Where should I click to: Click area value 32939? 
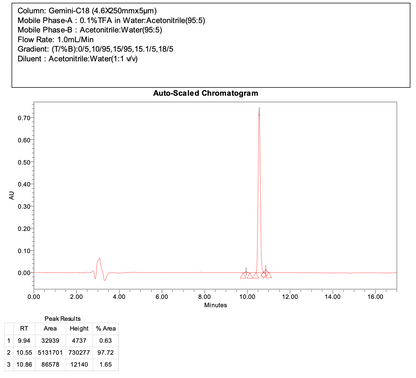point(51,341)
